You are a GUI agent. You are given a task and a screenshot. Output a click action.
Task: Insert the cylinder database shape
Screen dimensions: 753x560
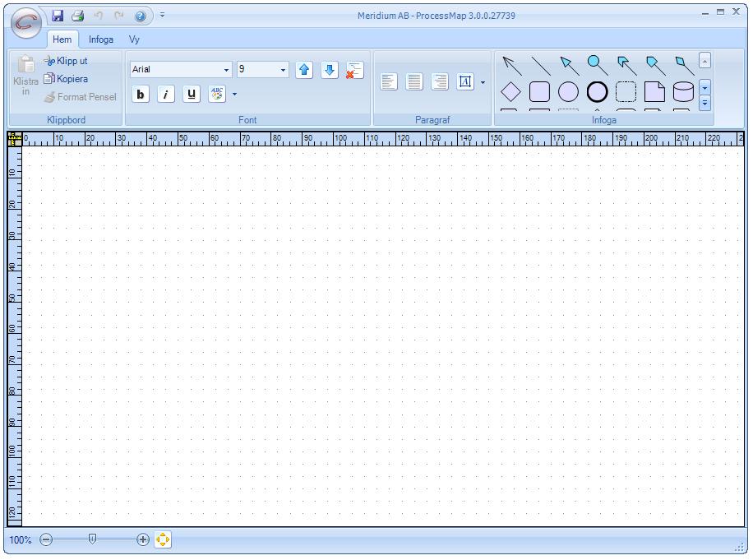click(x=683, y=92)
